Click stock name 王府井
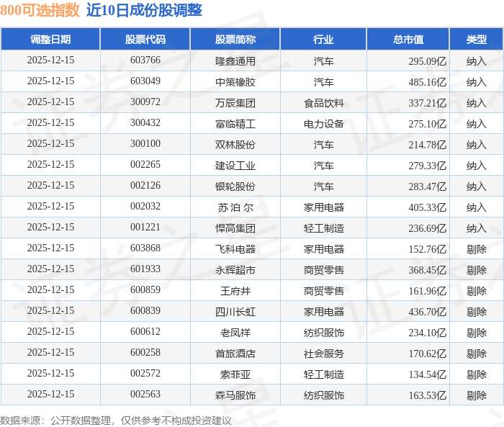This screenshot has width=504, height=427. tap(235, 291)
